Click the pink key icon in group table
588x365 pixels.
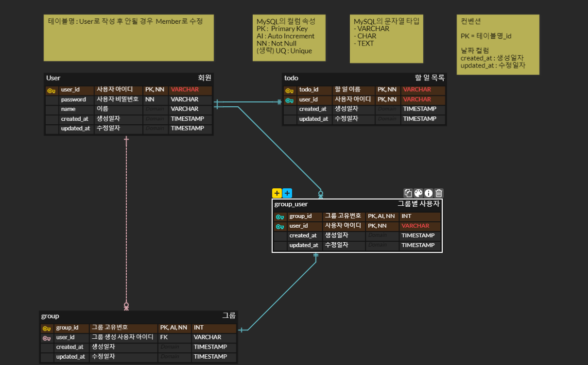point(46,338)
